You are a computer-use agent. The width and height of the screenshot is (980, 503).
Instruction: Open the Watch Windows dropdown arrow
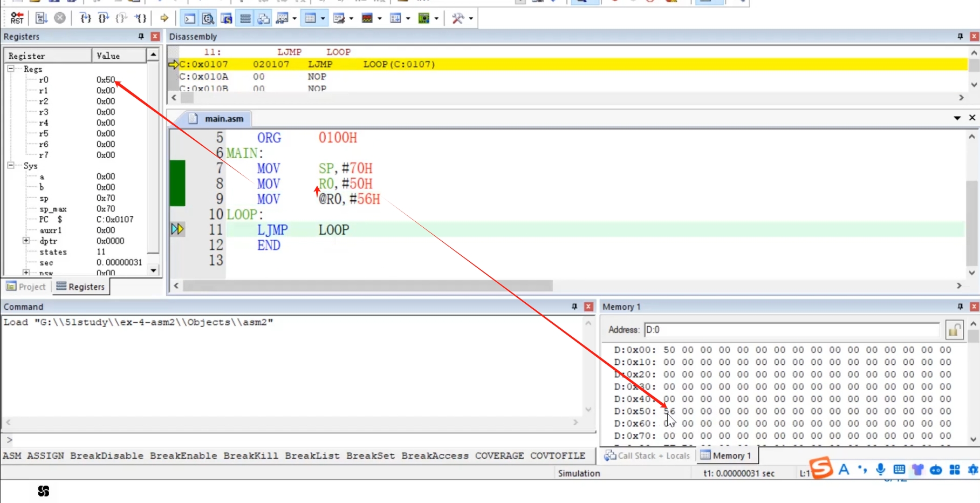point(294,19)
